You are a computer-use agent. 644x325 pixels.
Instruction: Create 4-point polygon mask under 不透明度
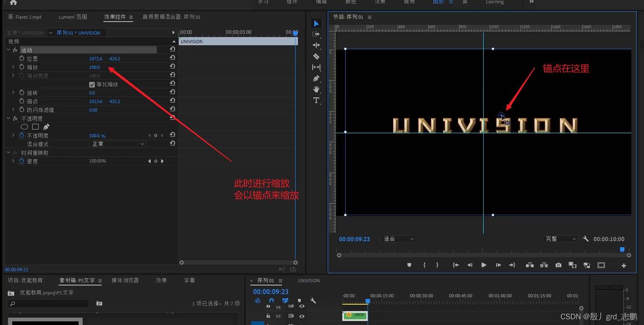[35, 127]
